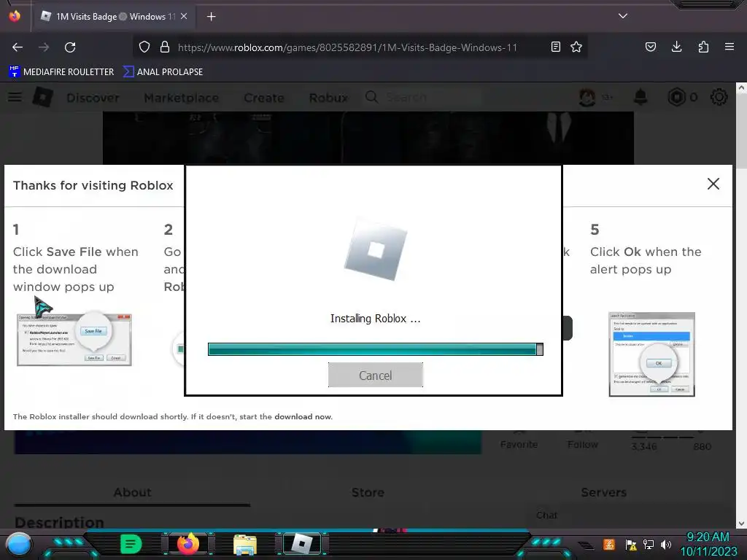Viewport: 747px width, 560px height.
Task: Click the scrollbar up arrow
Action: [741, 87]
